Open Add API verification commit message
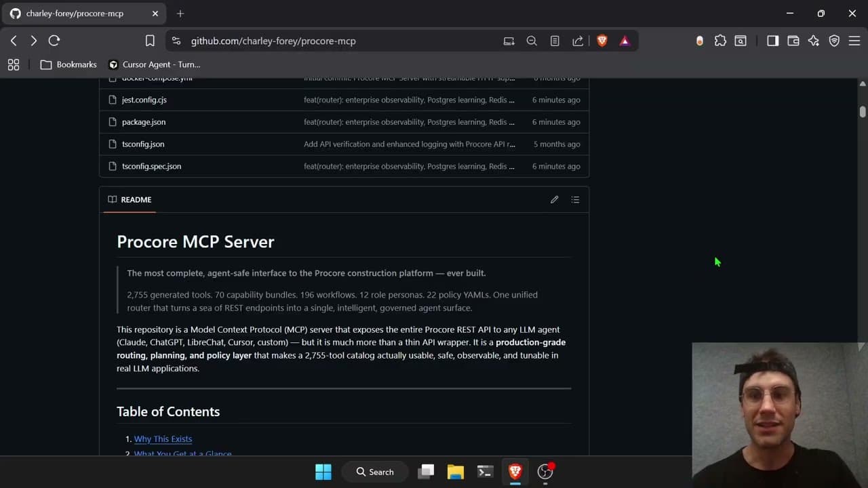This screenshot has width=868, height=488. click(x=410, y=144)
